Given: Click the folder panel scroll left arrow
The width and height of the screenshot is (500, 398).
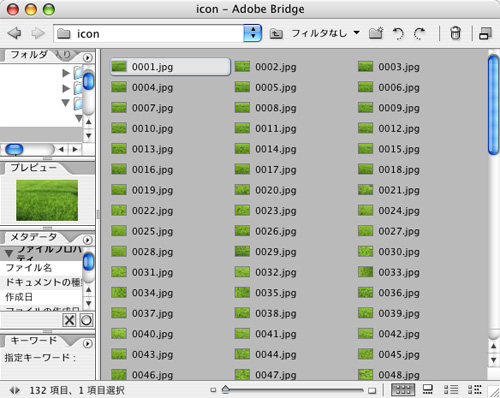Looking at the screenshot, I should 61,149.
